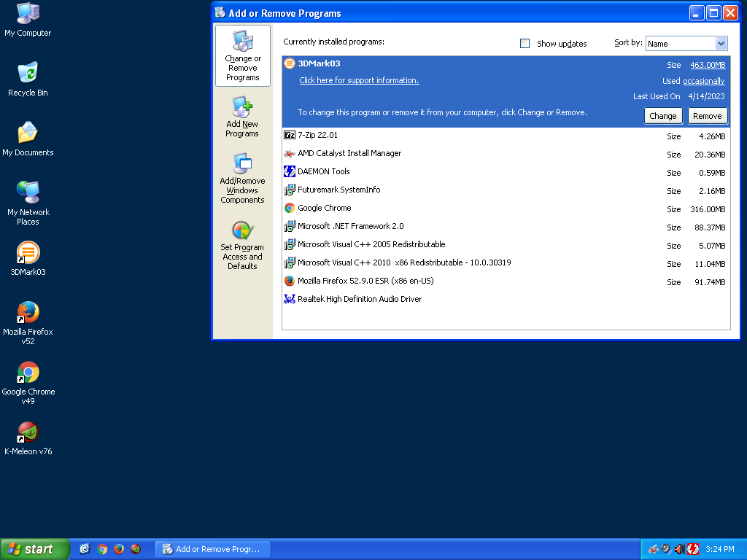This screenshot has height=560, width=747.
Task: Click the 91.74MB size for Mozilla Firefox
Action: click(x=710, y=282)
